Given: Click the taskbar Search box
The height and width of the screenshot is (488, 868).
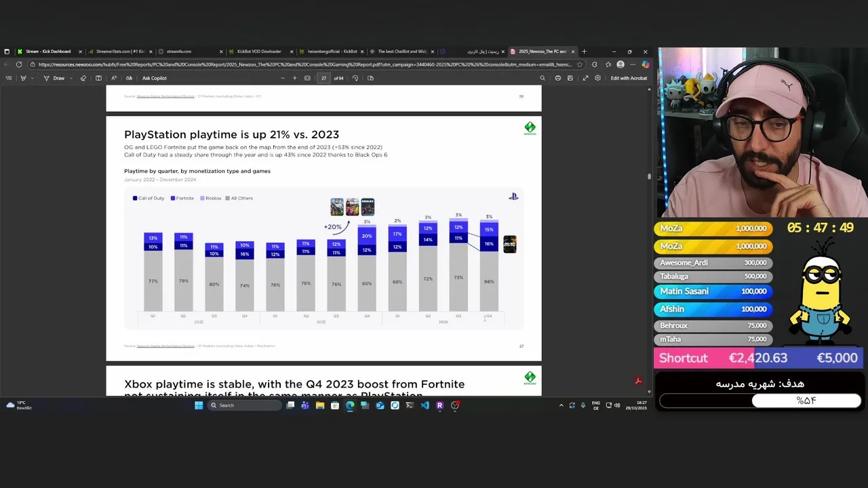Looking at the screenshot, I should (244, 405).
